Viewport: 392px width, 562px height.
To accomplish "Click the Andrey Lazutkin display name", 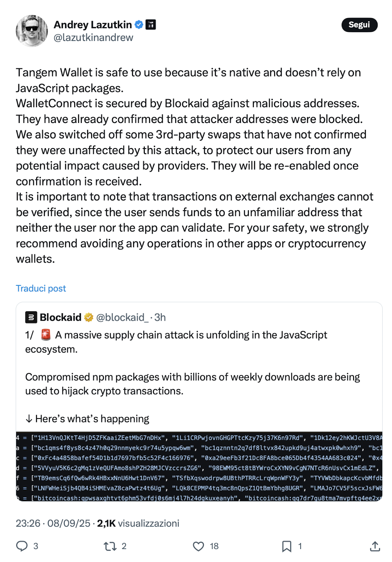I will tap(93, 25).
